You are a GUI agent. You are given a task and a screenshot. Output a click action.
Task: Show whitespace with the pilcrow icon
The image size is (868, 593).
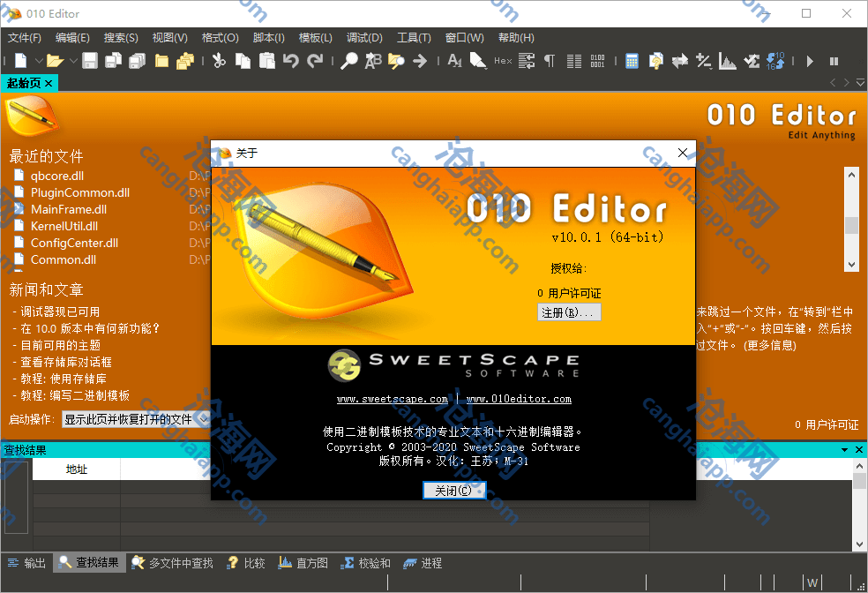(x=550, y=61)
